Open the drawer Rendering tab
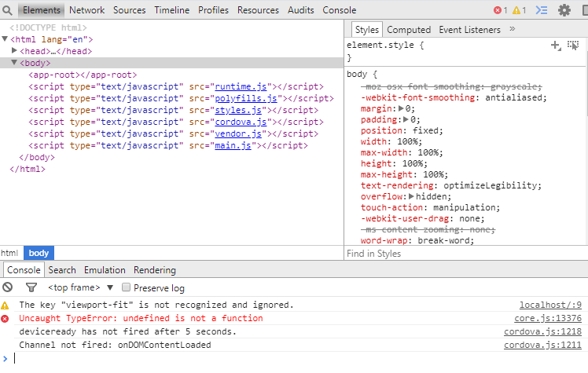 coord(155,270)
